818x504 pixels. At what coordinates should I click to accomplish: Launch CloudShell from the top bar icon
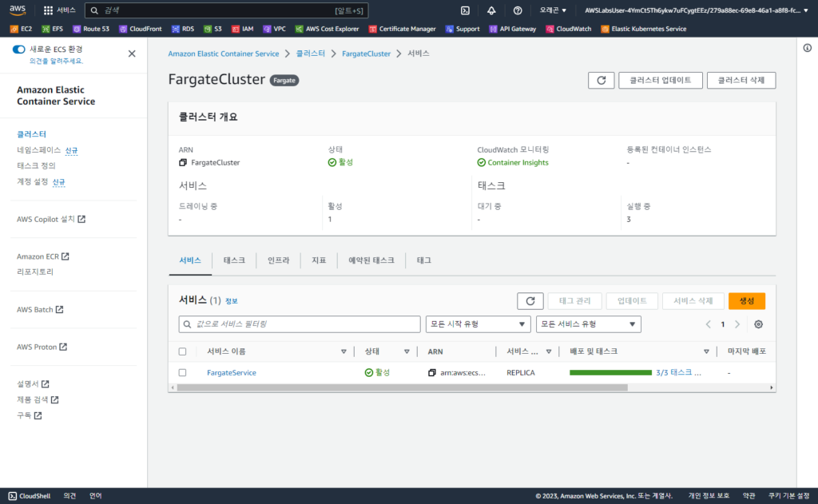[x=466, y=10]
